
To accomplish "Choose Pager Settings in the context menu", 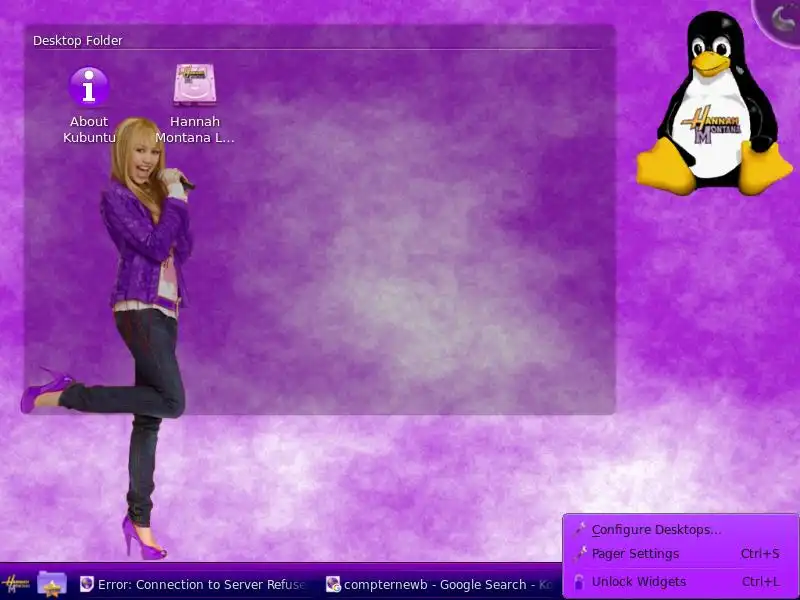I will [x=681, y=554].
